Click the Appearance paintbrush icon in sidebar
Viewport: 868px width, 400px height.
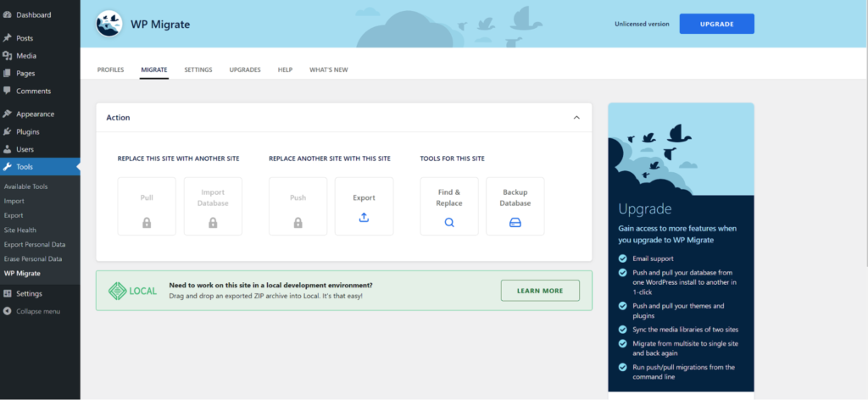pyautogui.click(x=8, y=114)
